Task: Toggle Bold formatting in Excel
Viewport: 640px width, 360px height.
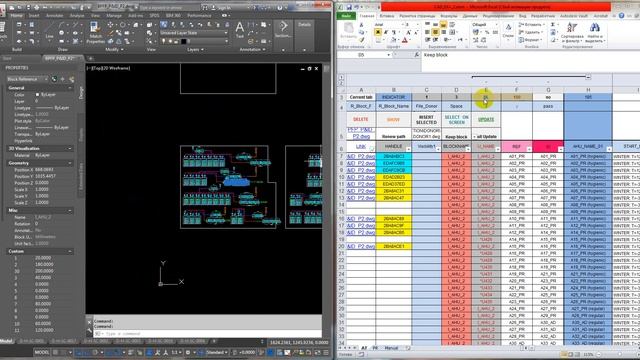Action: point(378,32)
